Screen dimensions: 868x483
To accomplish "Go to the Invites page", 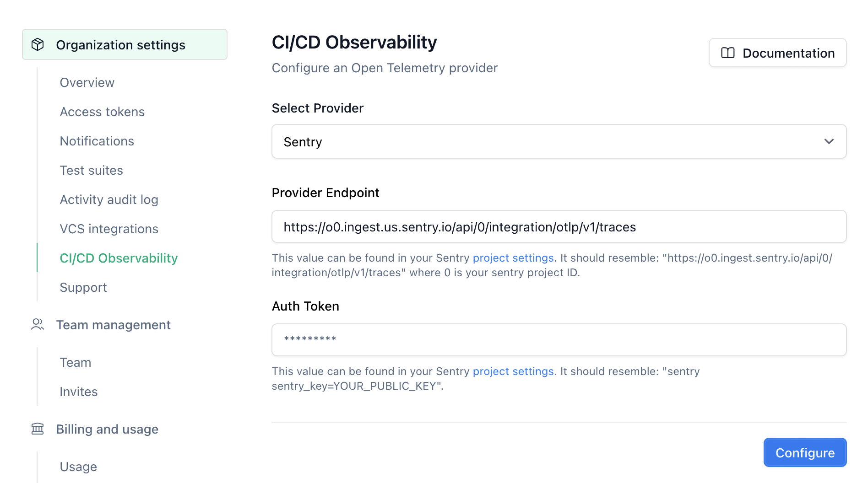I will tap(79, 392).
